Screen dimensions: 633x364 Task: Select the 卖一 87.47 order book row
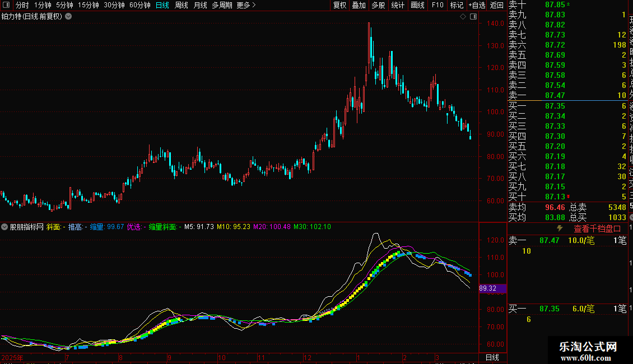point(567,95)
